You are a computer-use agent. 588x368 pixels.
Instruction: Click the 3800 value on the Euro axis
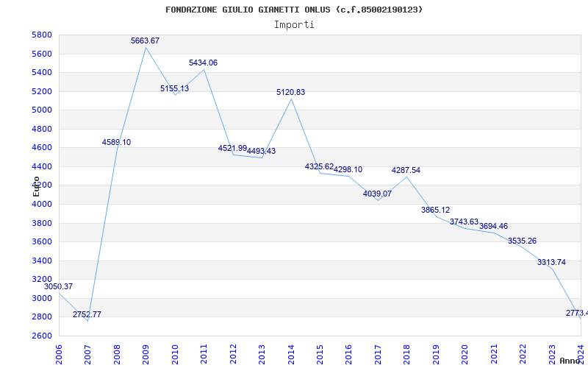(42, 223)
